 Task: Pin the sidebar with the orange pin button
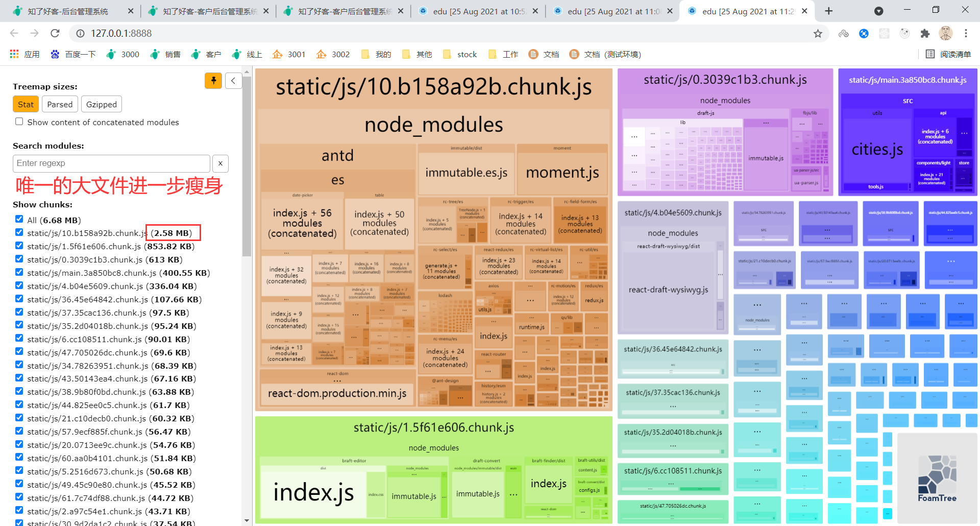[213, 80]
